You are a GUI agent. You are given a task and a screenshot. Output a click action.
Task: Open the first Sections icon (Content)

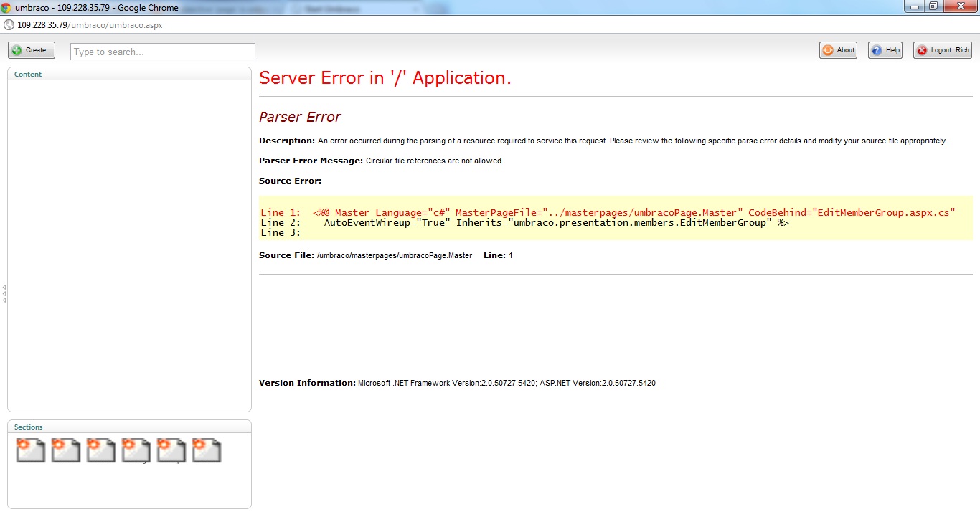pyautogui.click(x=31, y=450)
